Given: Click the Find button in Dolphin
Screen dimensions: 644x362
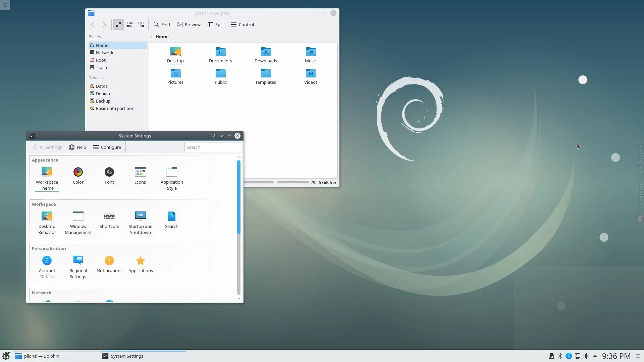Looking at the screenshot, I should [162, 24].
